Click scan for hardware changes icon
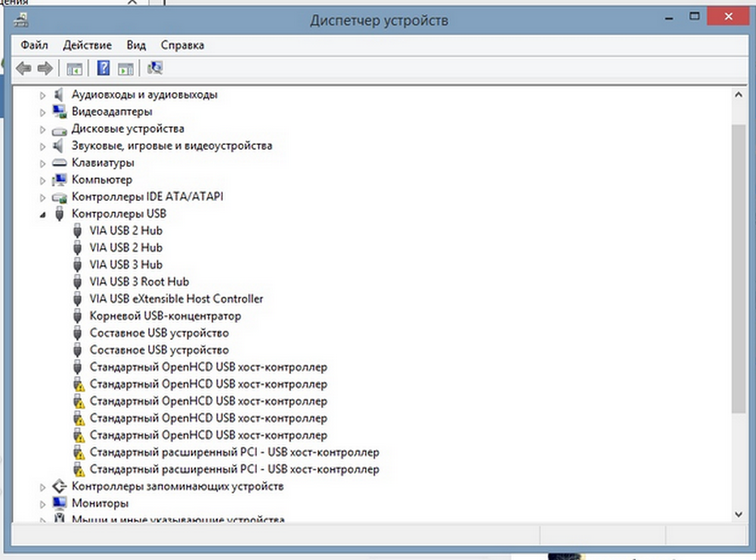Viewport: 756px width, 560px height. coord(155,69)
